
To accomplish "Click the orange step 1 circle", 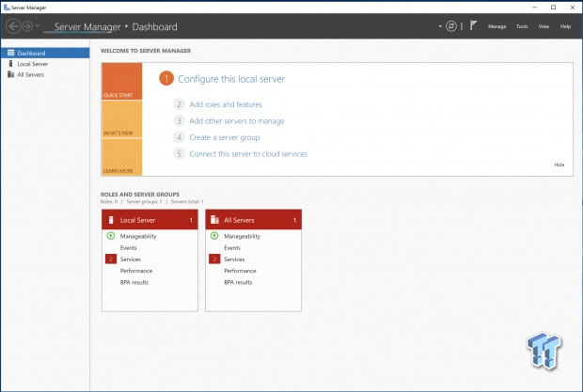I will (166, 78).
